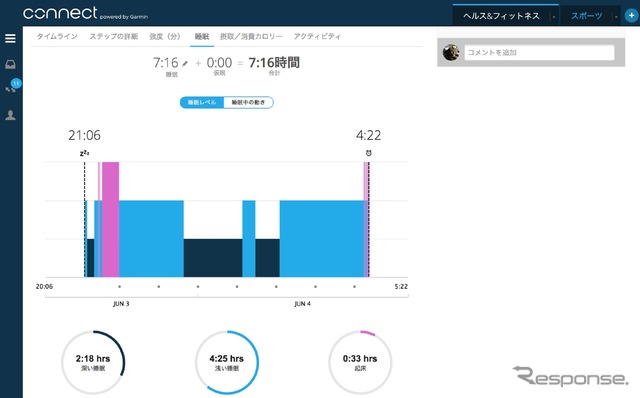This screenshot has height=398, width=640.
Task: Switch to タイムライン tab
Action: tap(57, 36)
